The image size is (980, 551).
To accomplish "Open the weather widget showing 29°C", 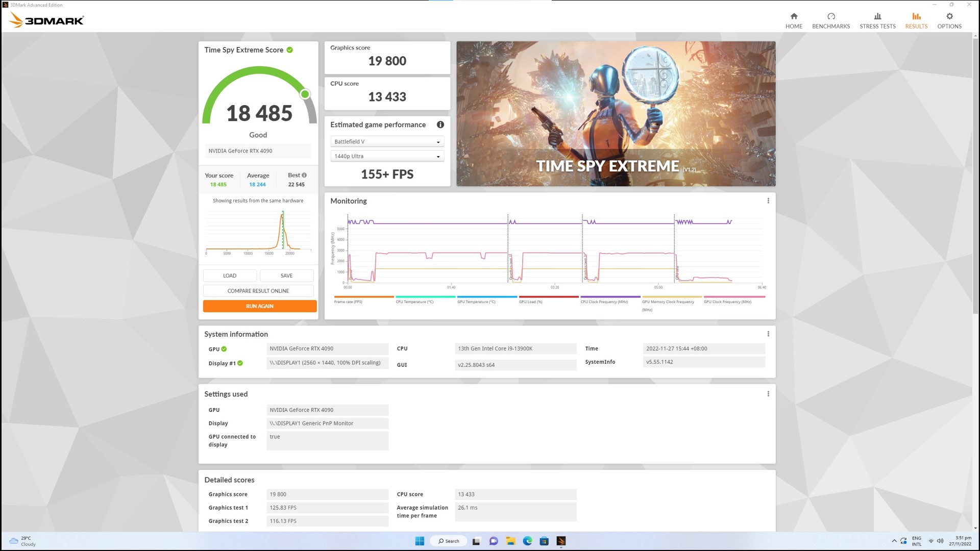I will tap(22, 541).
